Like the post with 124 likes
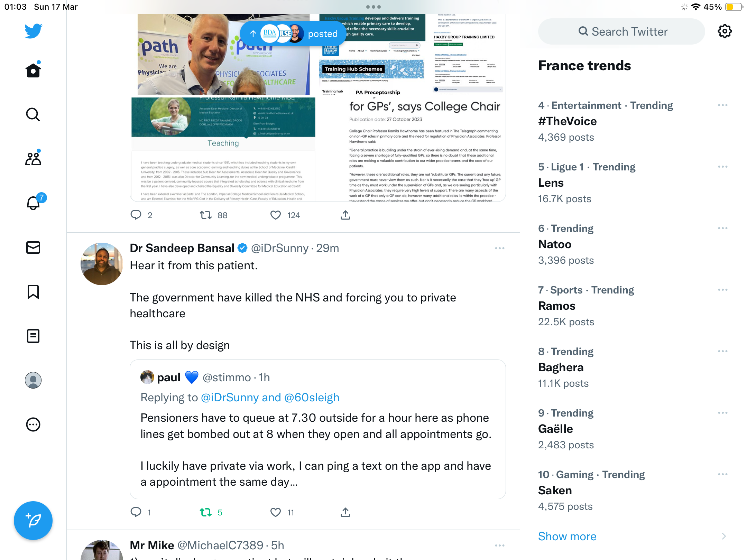The width and height of the screenshot is (747, 560). pos(276,215)
